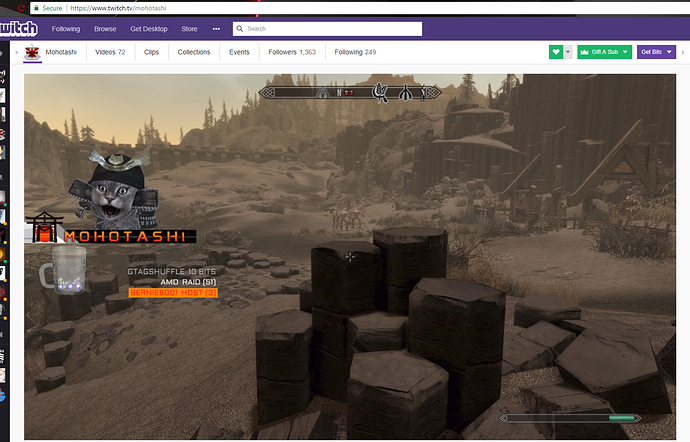Open the Followers 1,363 tab
Screen dimensions: 690x442
[x=292, y=52]
